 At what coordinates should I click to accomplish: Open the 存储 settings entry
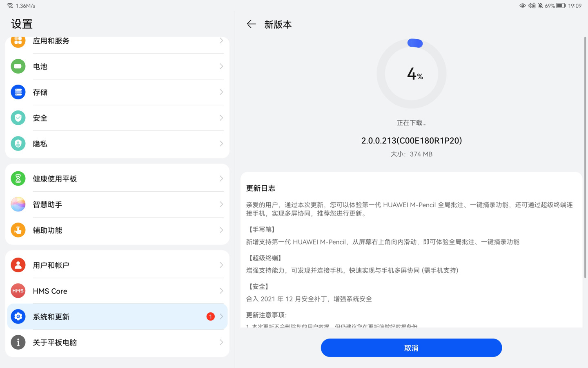[117, 92]
